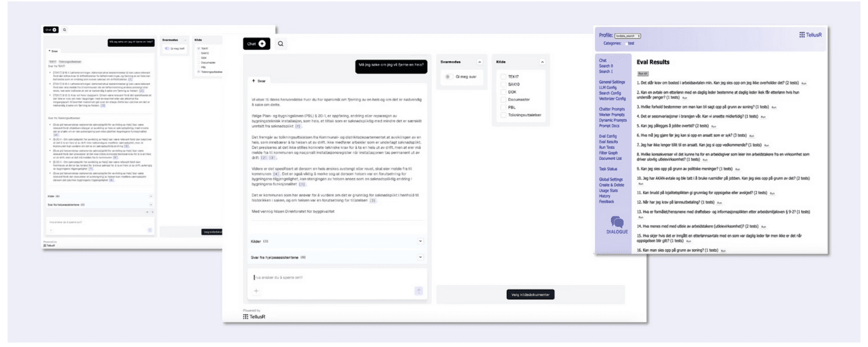Open search icon in left window
Image resolution: width=868 pixels, height=347 pixels.
[x=65, y=29]
